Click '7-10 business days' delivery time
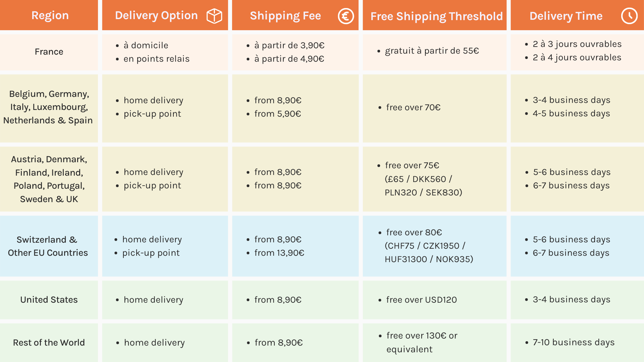 [574, 342]
